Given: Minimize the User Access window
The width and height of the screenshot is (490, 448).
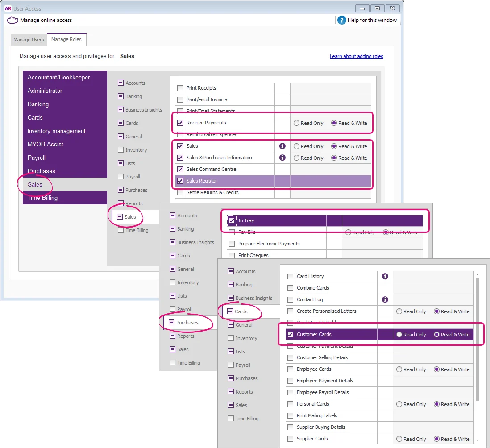Looking at the screenshot, I should click(x=362, y=8).
